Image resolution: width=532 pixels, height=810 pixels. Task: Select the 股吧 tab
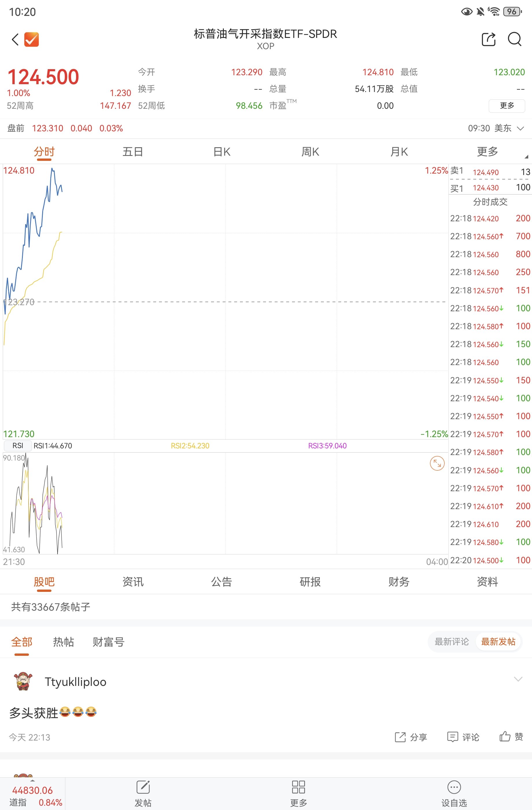[x=44, y=582]
